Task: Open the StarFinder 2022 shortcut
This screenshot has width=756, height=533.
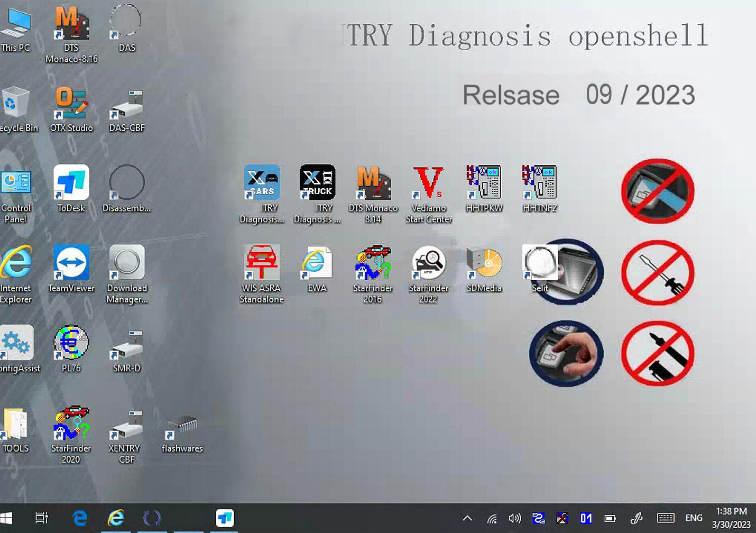Action: click(x=428, y=274)
